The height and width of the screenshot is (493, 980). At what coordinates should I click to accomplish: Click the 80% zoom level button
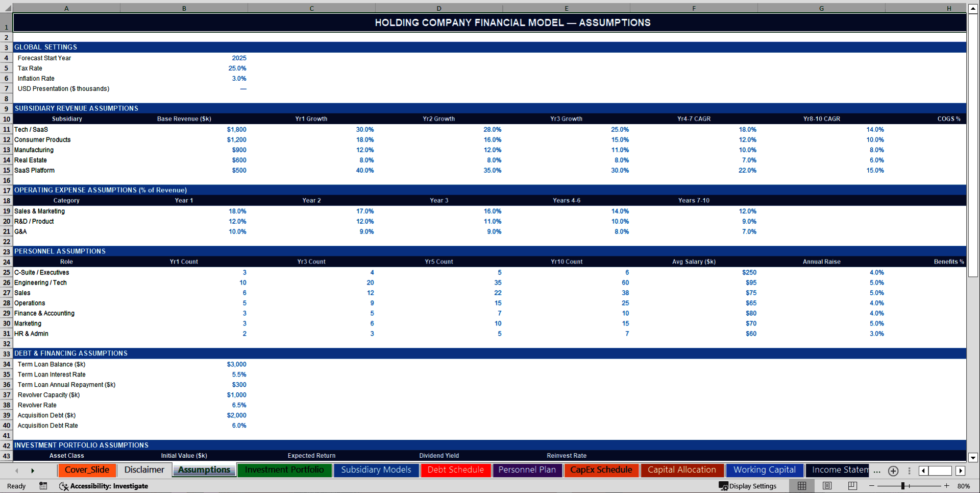pos(964,486)
